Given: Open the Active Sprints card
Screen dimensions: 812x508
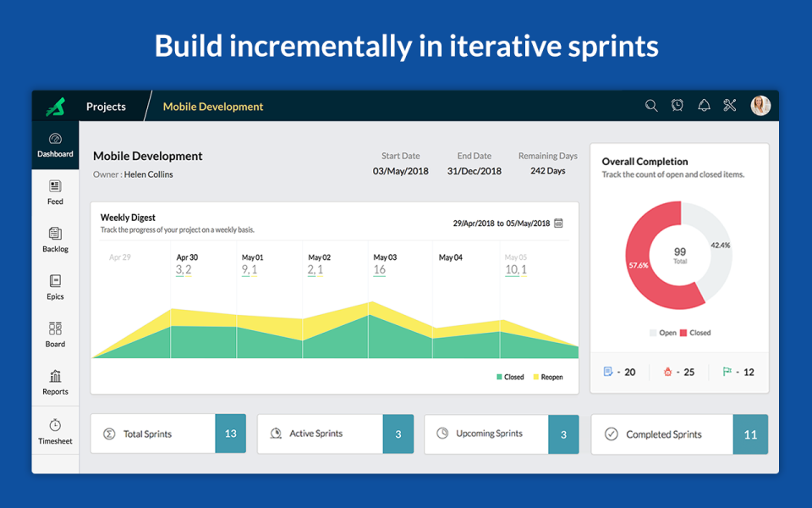Looking at the screenshot, I should (x=335, y=433).
